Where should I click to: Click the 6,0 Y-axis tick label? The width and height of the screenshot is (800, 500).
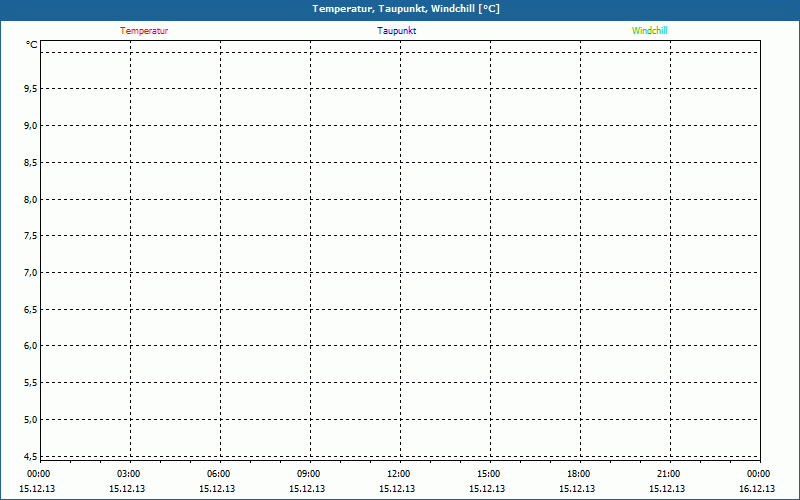click(x=30, y=346)
